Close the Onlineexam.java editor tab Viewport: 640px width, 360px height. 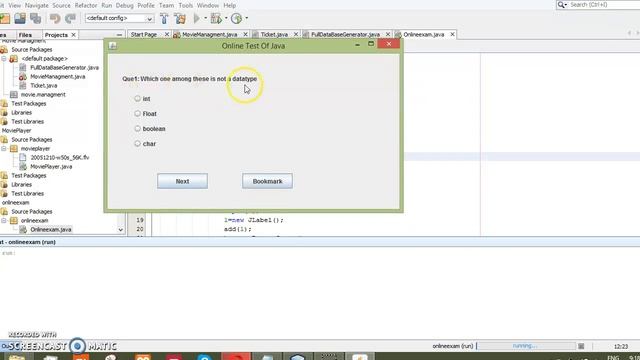pos(452,35)
